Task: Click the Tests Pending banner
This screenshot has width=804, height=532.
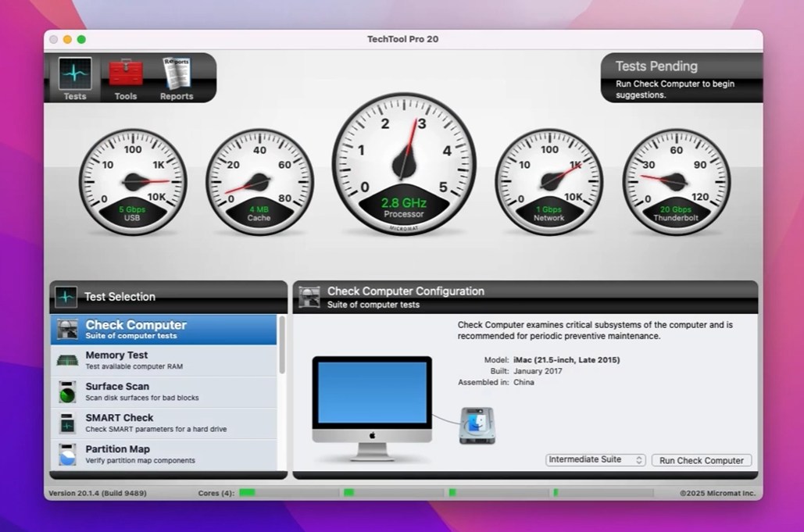Action: pyautogui.click(x=681, y=78)
